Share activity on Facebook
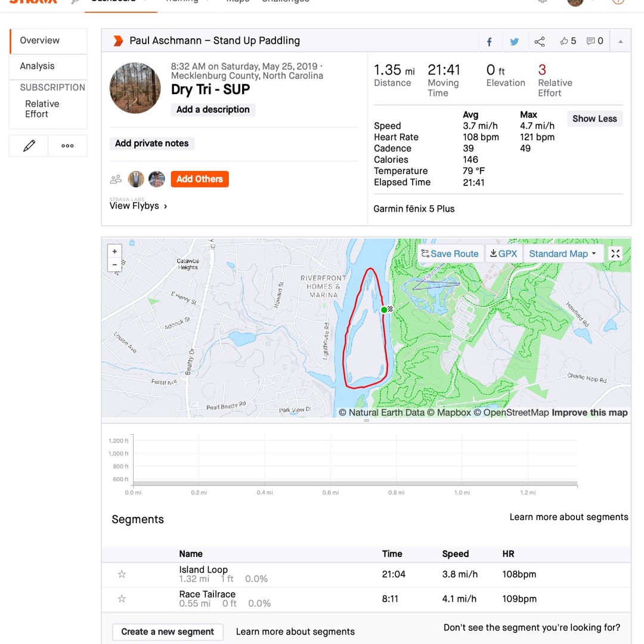The image size is (644, 644). coord(490,42)
